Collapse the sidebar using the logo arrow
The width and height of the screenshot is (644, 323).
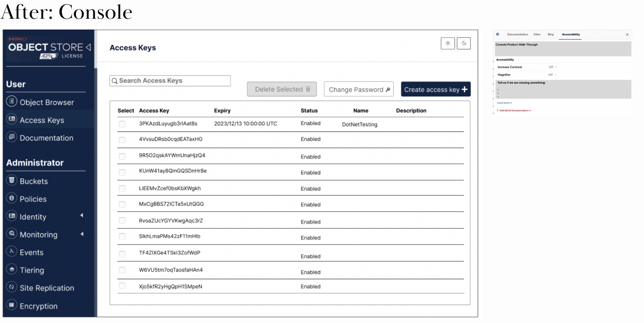click(x=88, y=47)
